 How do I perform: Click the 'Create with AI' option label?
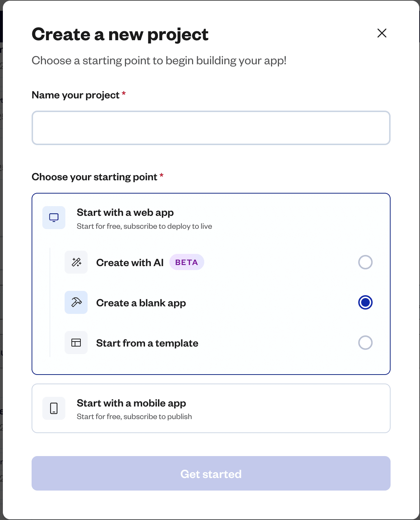coord(130,262)
